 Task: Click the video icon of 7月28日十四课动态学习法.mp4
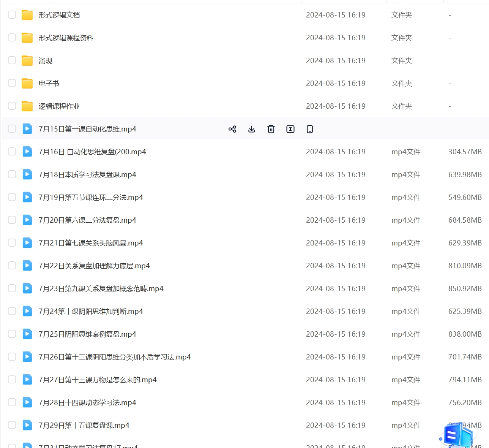click(x=27, y=402)
